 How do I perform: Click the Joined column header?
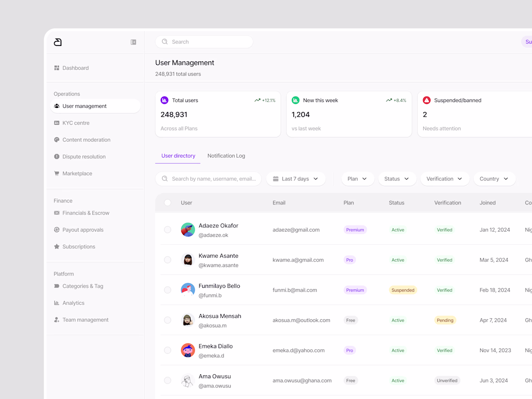click(488, 203)
